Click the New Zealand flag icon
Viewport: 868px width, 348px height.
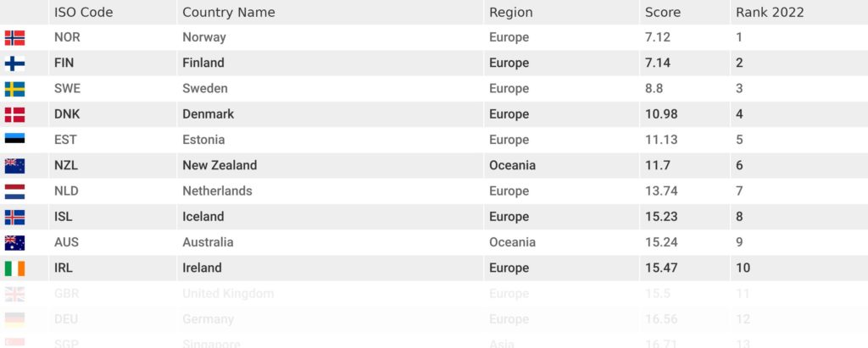coord(14,166)
